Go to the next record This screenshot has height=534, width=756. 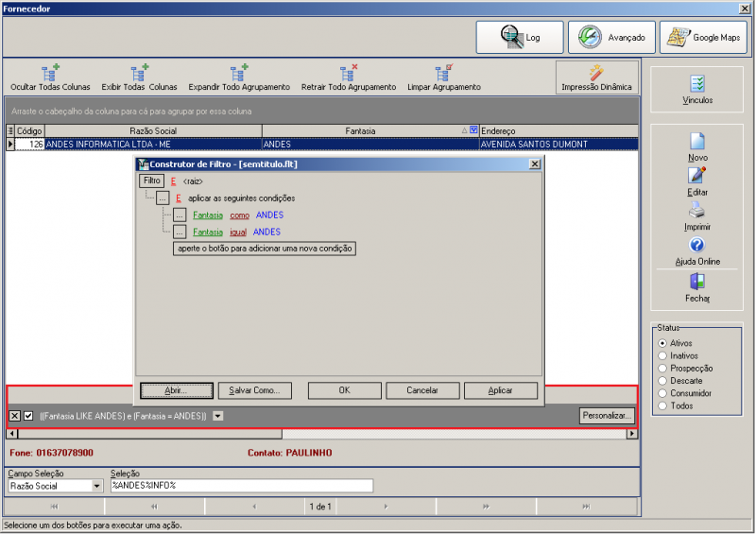click(387, 507)
